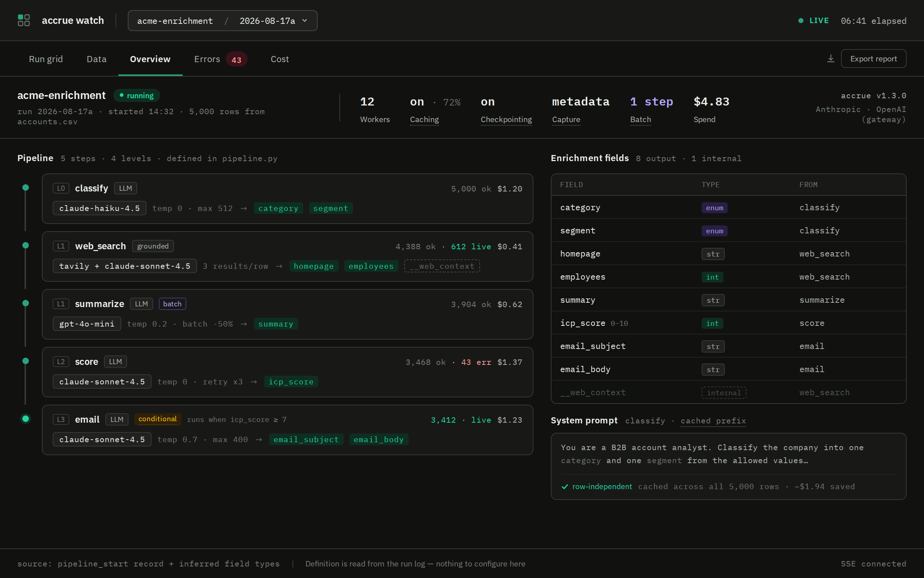
Task: Click the download icon beside Export report
Action: click(x=831, y=59)
